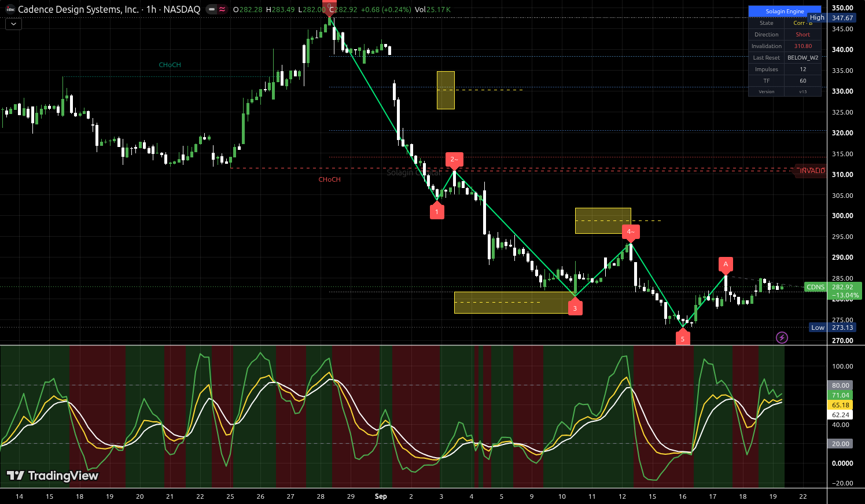Screen dimensions: 865x504
Task: Select the yellow zone box near 300
Action: coord(603,220)
